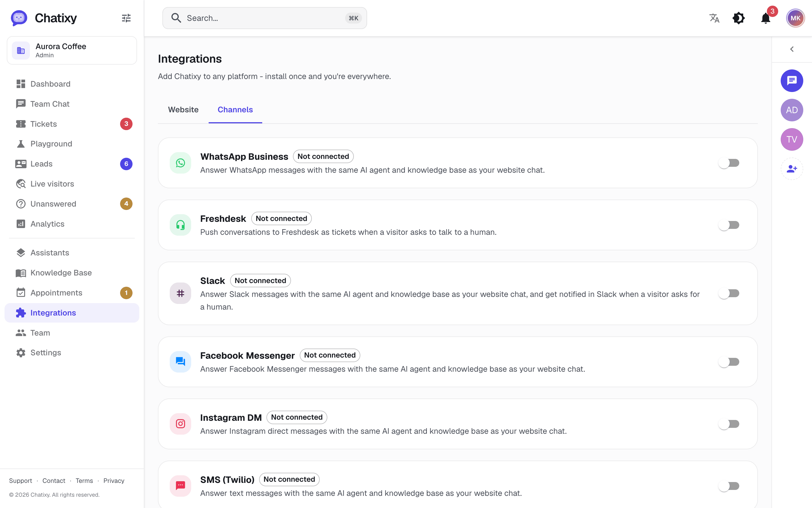This screenshot has height=508, width=812.
Task: Open the MK user avatar menu
Action: (x=795, y=18)
